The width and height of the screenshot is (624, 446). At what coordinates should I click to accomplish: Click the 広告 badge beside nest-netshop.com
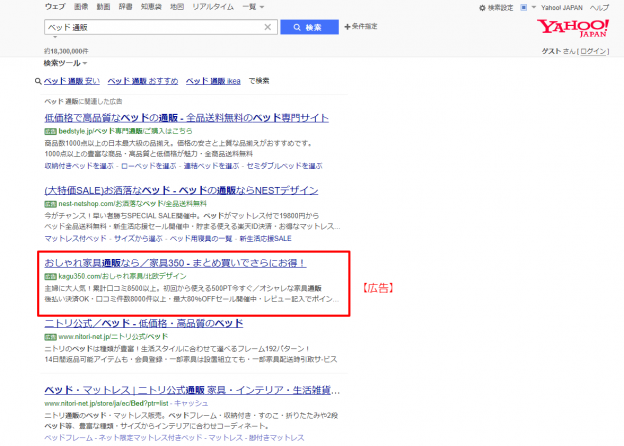pyautogui.click(x=51, y=204)
